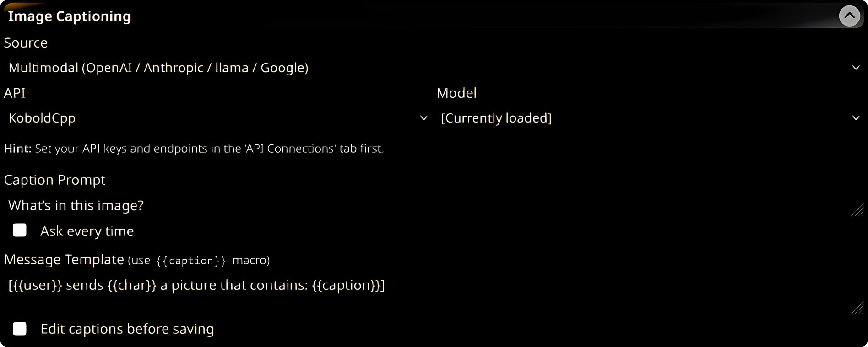Click the 'Edit captions before saving' label
The image size is (868, 347).
127,329
